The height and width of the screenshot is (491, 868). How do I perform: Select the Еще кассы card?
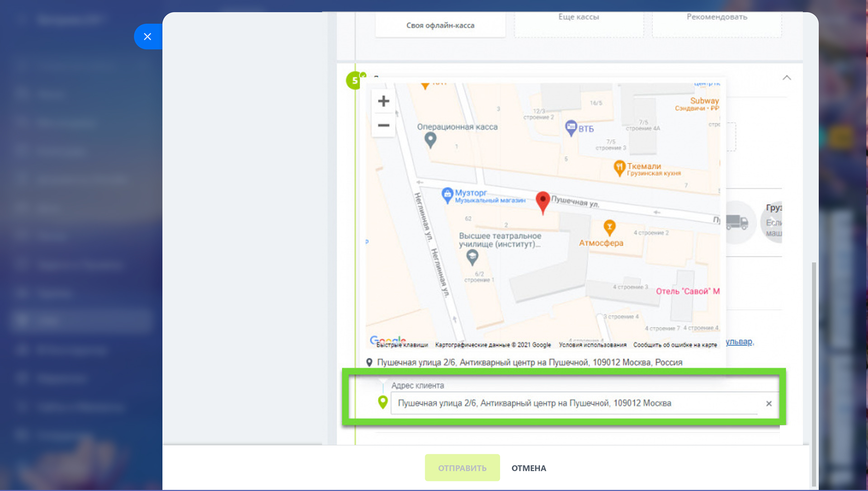579,24
